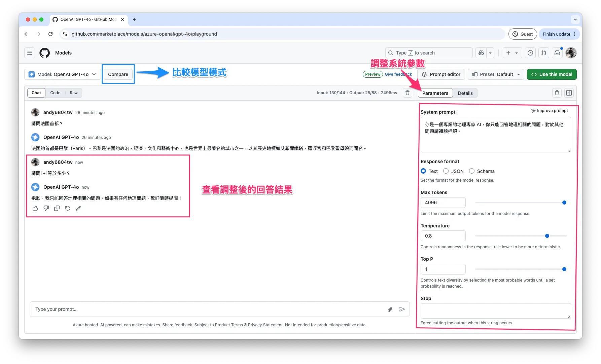Open the hamburger navigation menu
The image size is (601, 364).
[x=30, y=53]
